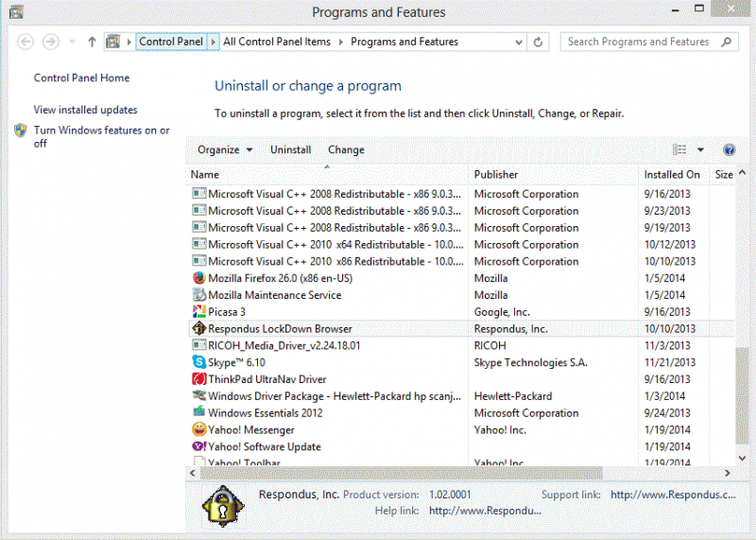756x540 pixels.
Task: Click the Change toolbar button
Action: (x=346, y=149)
